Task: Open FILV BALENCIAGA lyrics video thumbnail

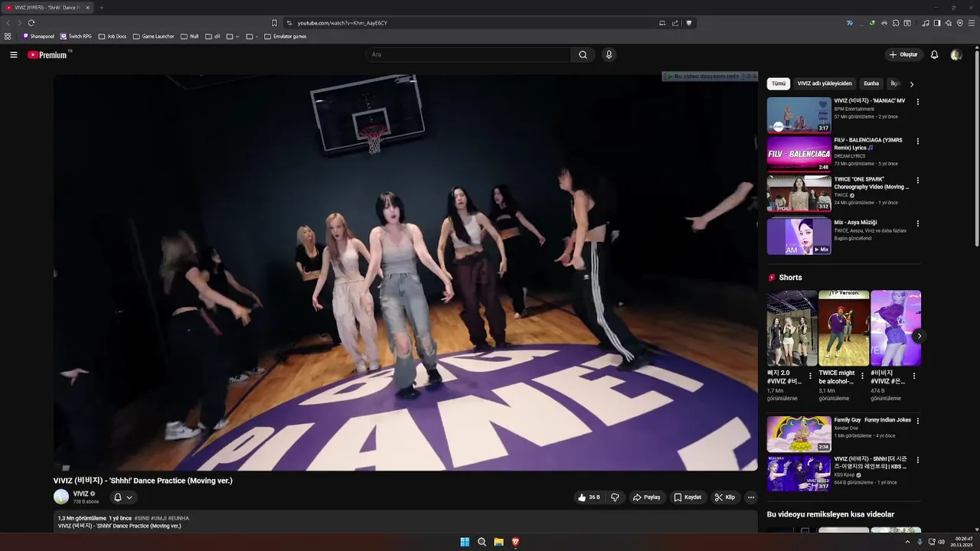Action: 799,154
